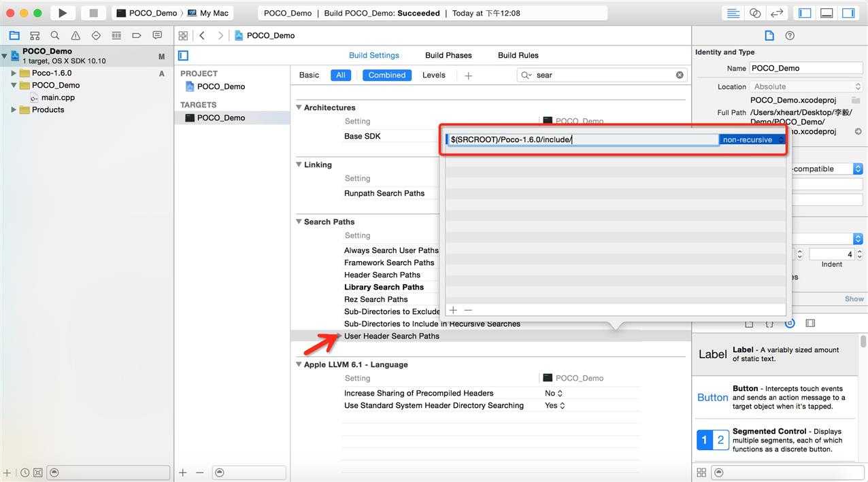Open the Build Settings tab

pyautogui.click(x=374, y=55)
